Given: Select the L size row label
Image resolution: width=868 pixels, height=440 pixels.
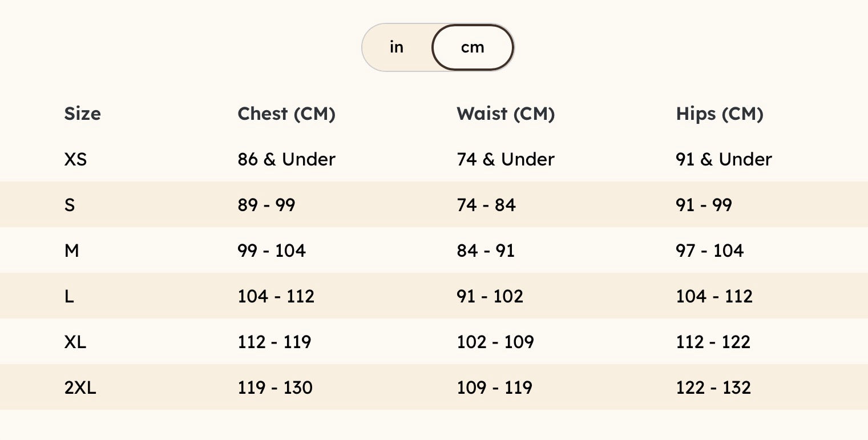Looking at the screenshot, I should coord(69,296).
